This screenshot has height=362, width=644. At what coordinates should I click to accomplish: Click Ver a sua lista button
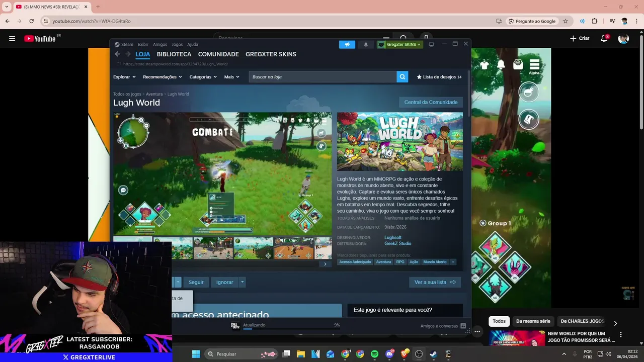[435, 282]
